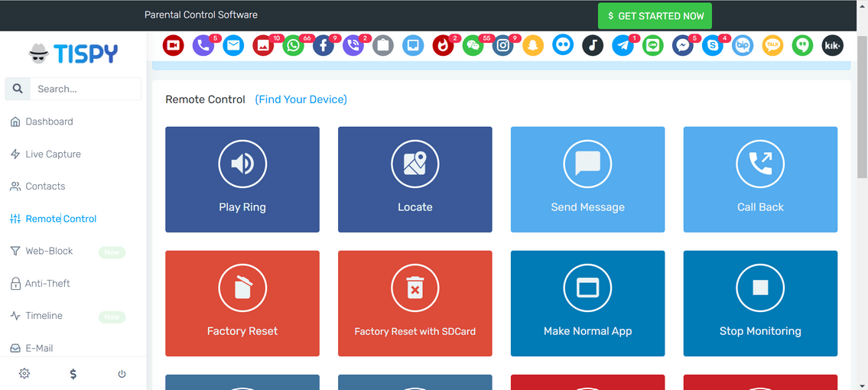Click the Make Normal App tile

pos(588,304)
